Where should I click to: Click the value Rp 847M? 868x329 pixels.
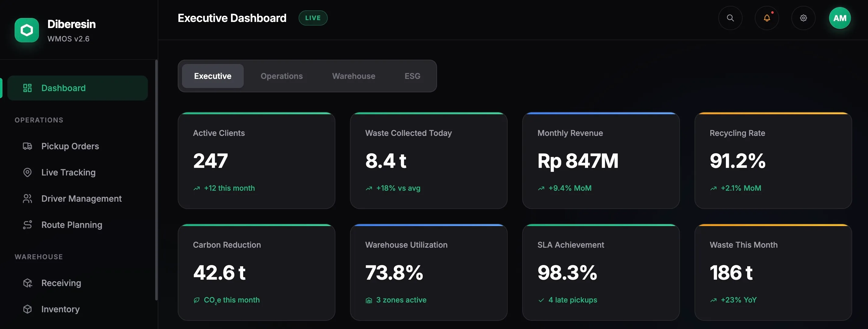coord(578,161)
